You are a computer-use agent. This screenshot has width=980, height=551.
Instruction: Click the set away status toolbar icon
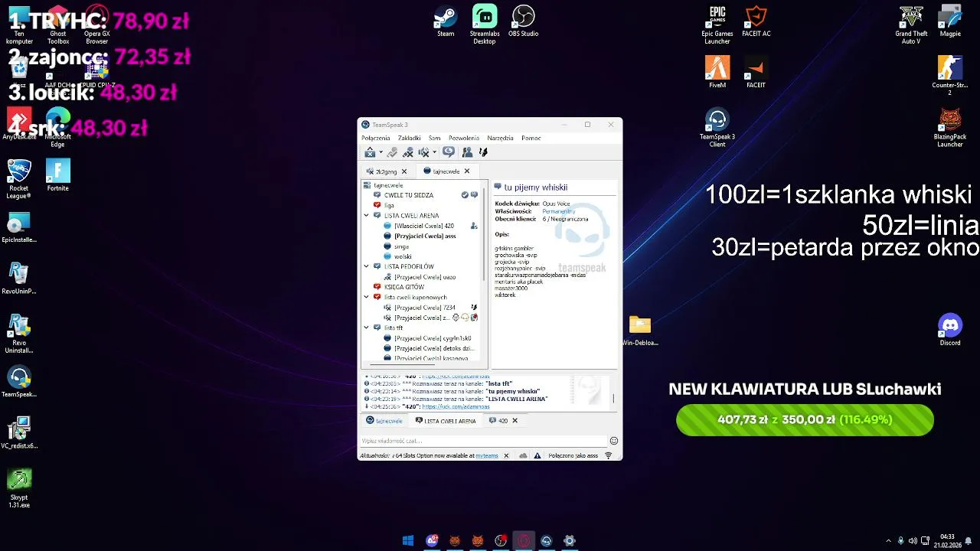[x=392, y=152]
